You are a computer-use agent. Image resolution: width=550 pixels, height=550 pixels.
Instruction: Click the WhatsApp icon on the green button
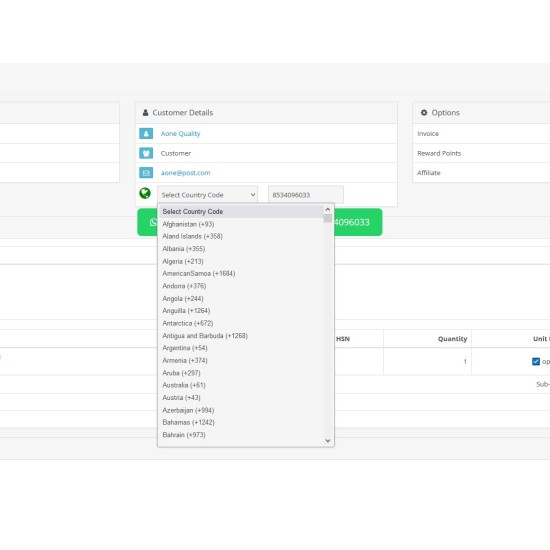tap(153, 222)
